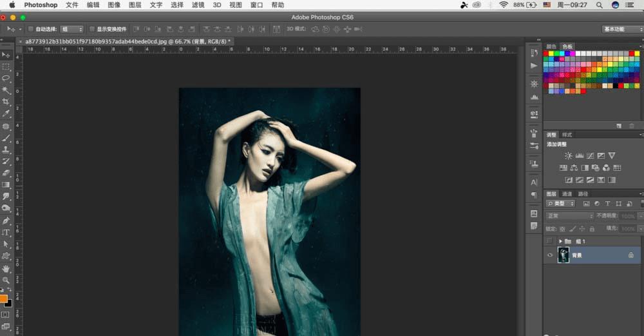
Task: Pick the Eyedropper tool
Action: pyautogui.click(x=6, y=114)
